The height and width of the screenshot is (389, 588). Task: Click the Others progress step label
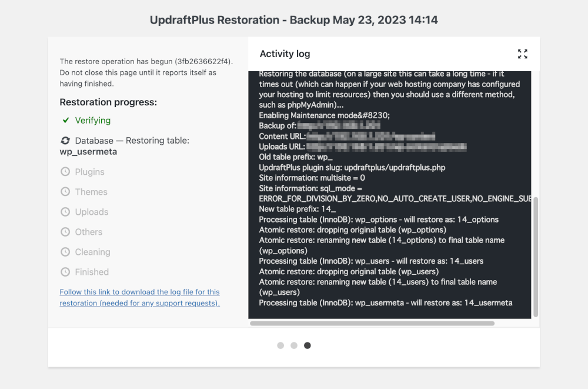coord(89,232)
